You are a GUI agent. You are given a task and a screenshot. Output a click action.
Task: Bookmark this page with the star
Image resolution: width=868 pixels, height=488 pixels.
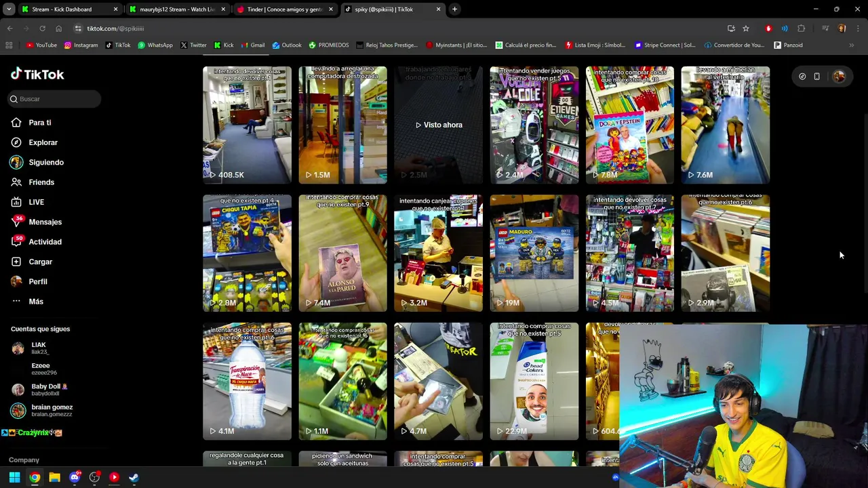[745, 28]
